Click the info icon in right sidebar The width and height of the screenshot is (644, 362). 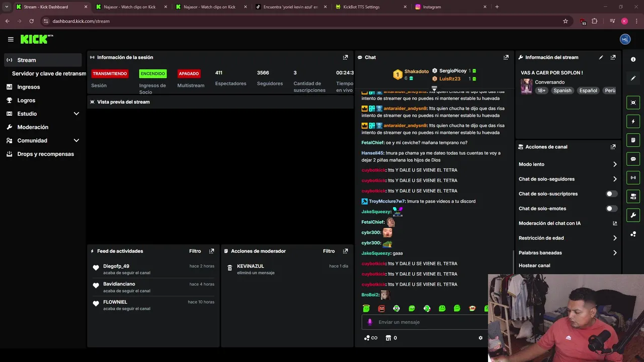click(633, 59)
